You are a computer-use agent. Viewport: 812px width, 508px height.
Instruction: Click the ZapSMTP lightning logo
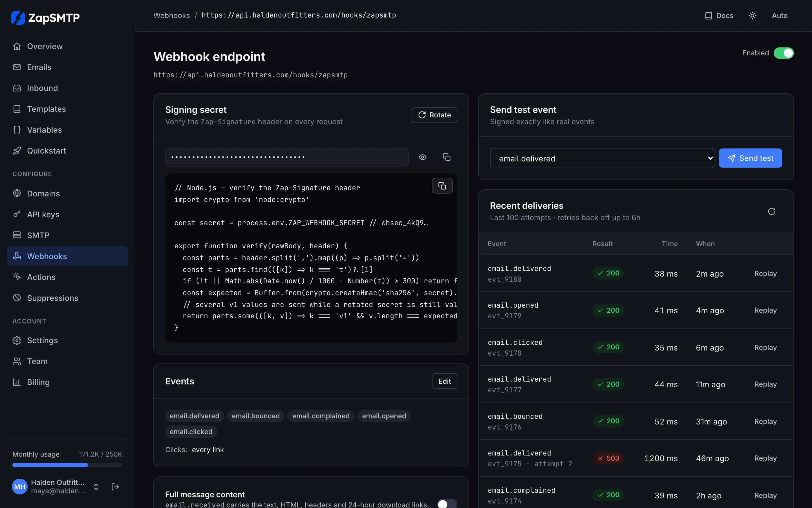tap(18, 18)
